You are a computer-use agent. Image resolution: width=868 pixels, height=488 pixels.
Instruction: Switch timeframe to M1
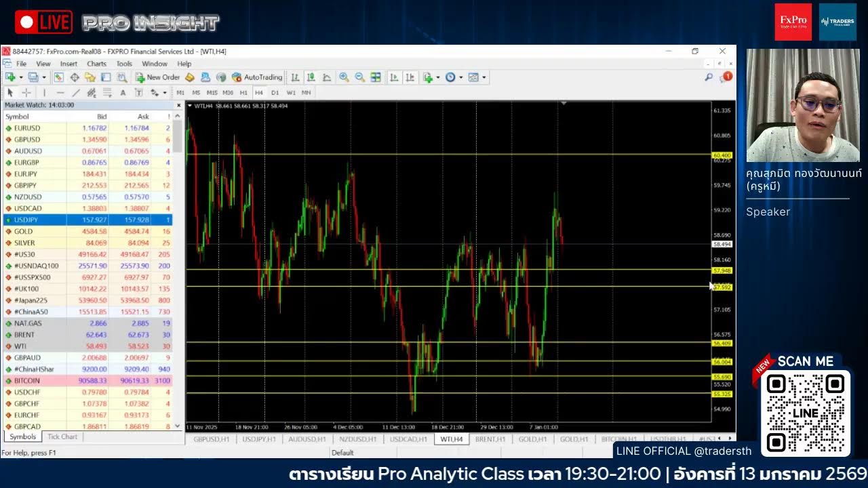click(180, 93)
